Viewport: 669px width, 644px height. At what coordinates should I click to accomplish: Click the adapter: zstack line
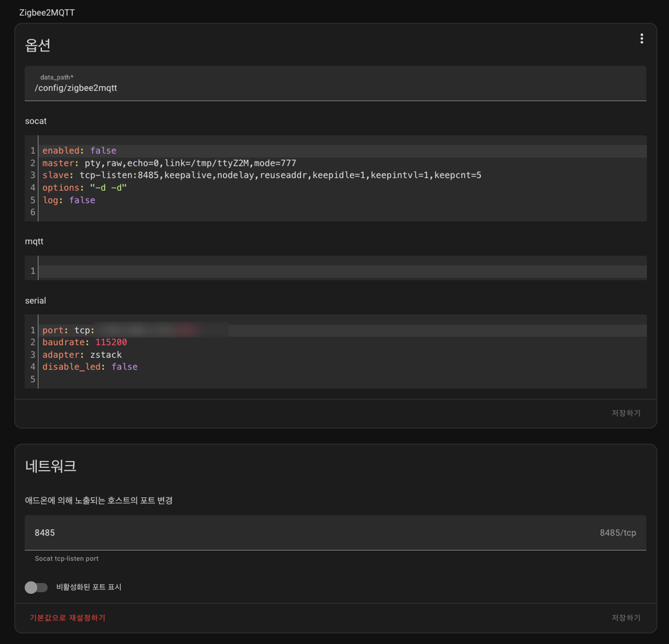point(82,355)
